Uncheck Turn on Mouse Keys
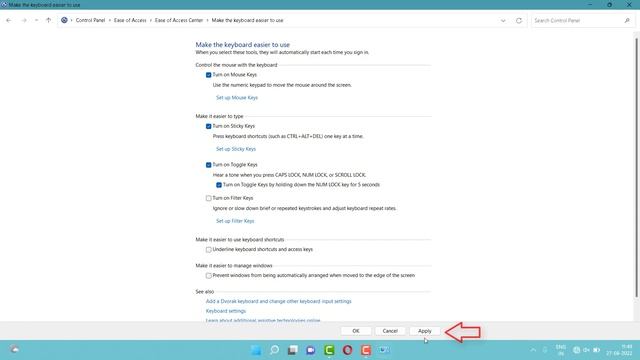640x360 pixels. pyautogui.click(x=209, y=75)
